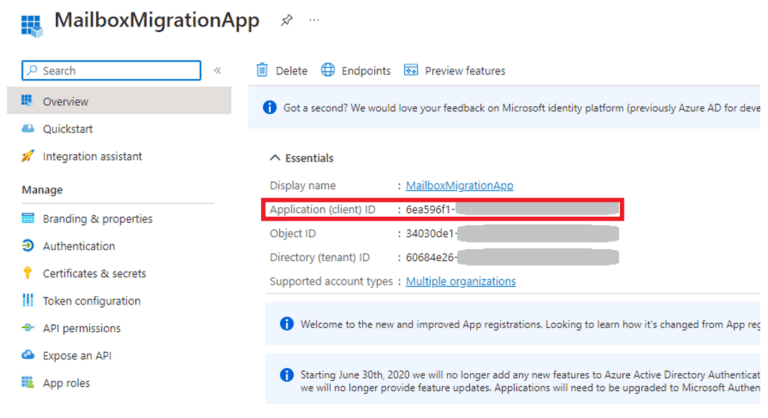Click the App roles icon
768x418 pixels.
tap(28, 382)
